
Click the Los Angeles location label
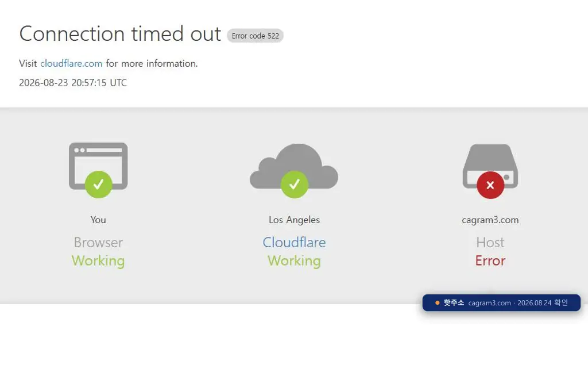[294, 220]
